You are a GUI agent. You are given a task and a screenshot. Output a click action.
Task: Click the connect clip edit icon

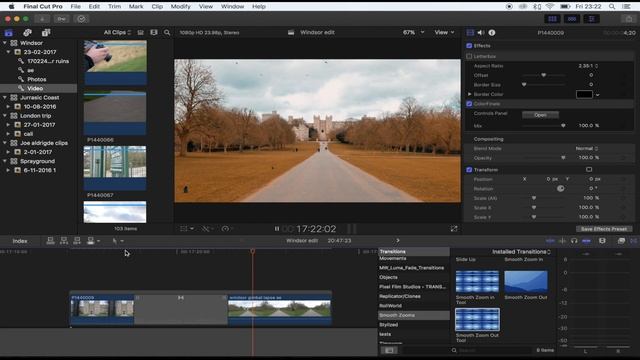[x=51, y=241]
